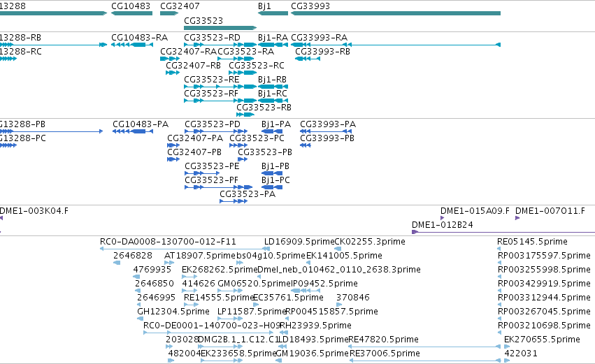The height and width of the screenshot is (364, 595).
Task: Select protein Bj1-PA
Action: 272,131
